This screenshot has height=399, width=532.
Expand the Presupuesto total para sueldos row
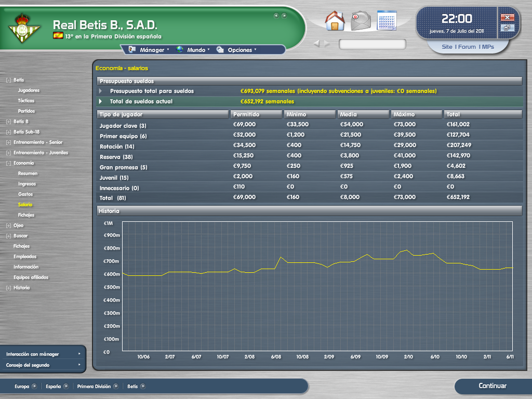pos(100,91)
